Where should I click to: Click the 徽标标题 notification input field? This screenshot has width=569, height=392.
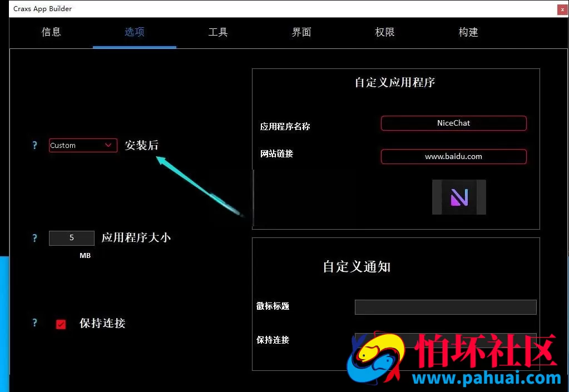pos(445,306)
